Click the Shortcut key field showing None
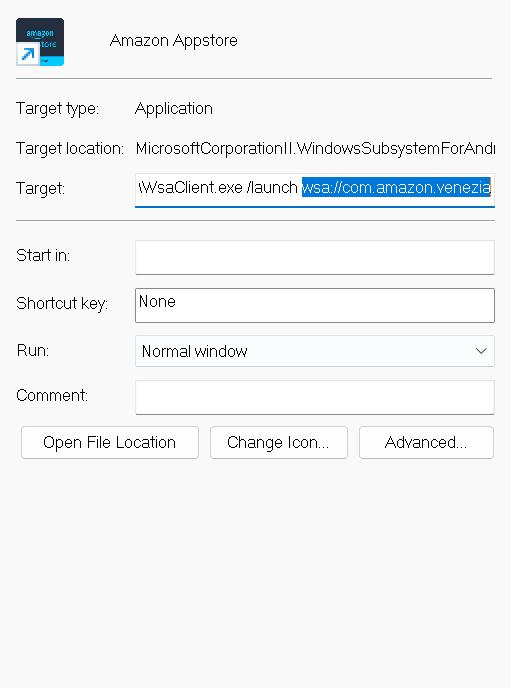The width and height of the screenshot is (511, 688). [x=315, y=305]
